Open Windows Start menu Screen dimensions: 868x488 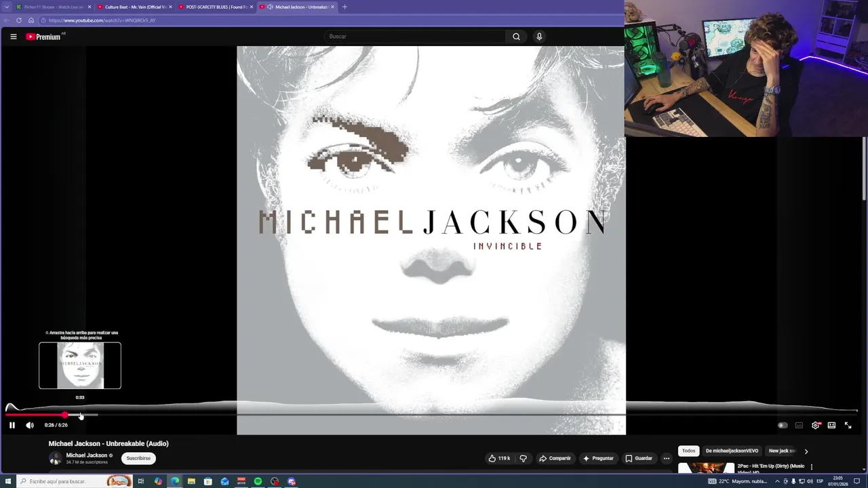point(8,481)
